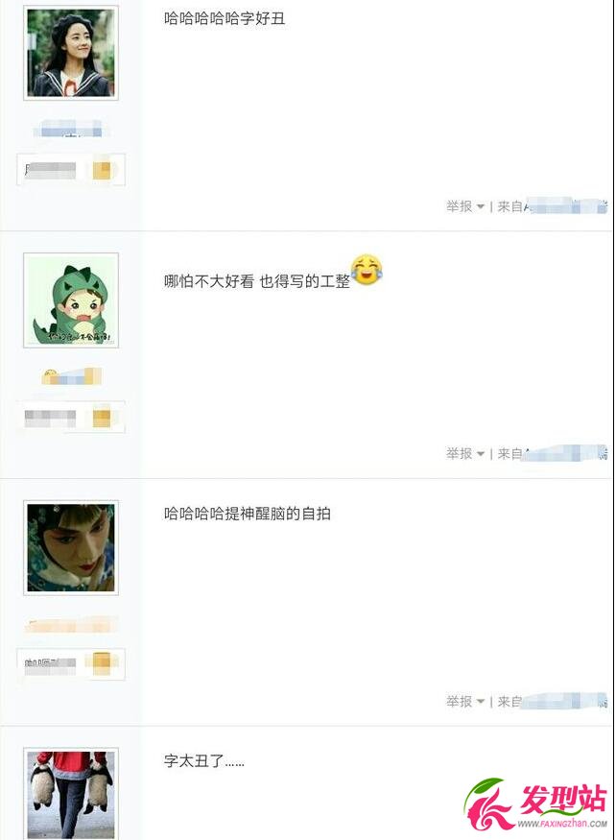Open the avatar of girl in sailor uniform
616x840 pixels.
tap(71, 53)
